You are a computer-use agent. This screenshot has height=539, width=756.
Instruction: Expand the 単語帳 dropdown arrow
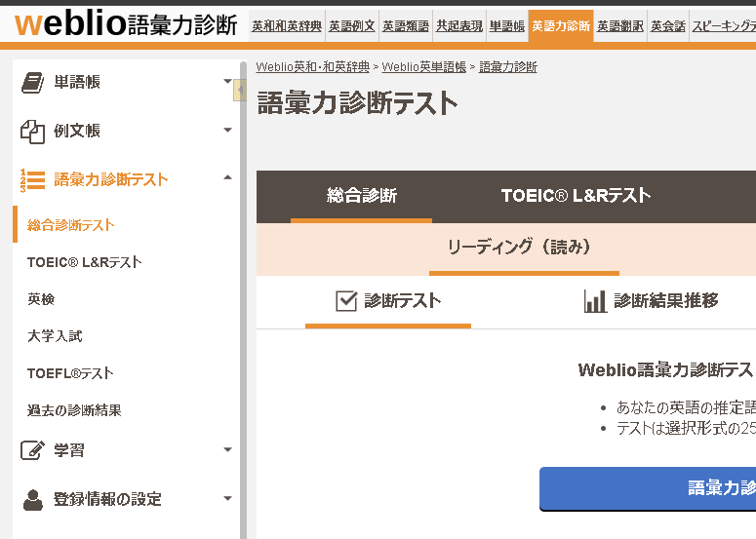click(x=228, y=82)
